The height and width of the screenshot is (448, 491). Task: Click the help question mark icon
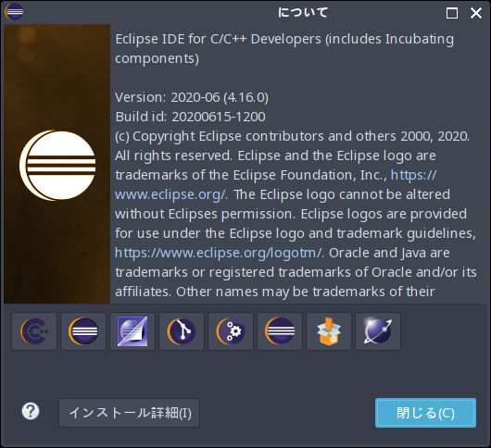click(x=31, y=411)
